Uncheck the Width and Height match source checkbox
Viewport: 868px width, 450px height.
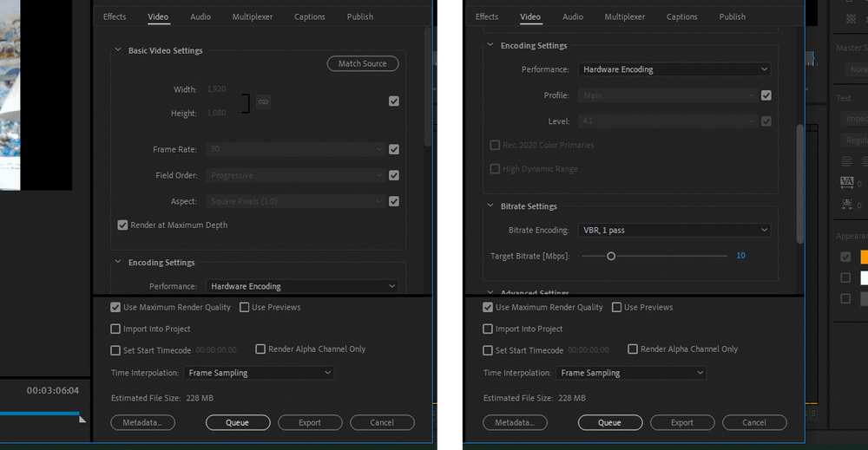tap(393, 101)
